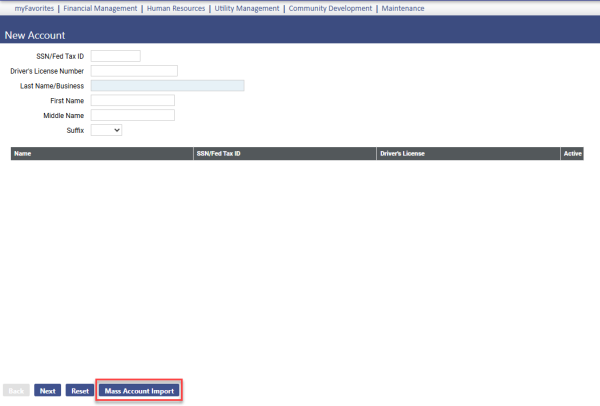600x406 pixels.
Task: Select the Human Resources menu
Action: (176, 8)
